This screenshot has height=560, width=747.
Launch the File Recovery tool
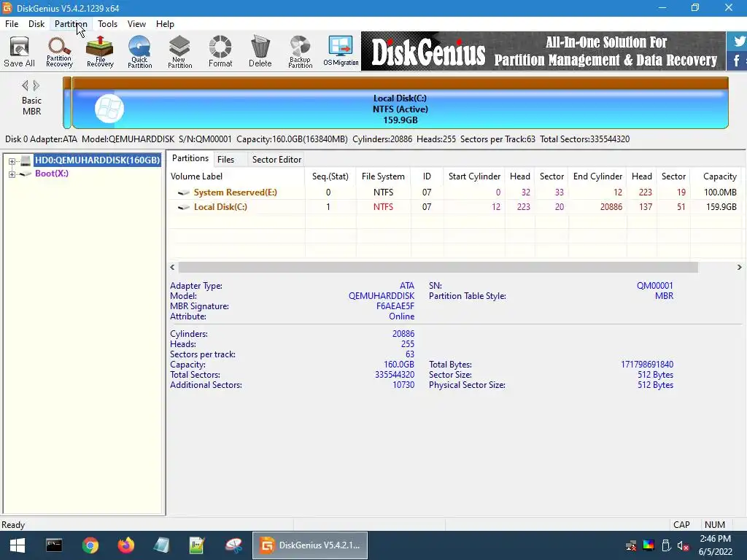tap(100, 52)
